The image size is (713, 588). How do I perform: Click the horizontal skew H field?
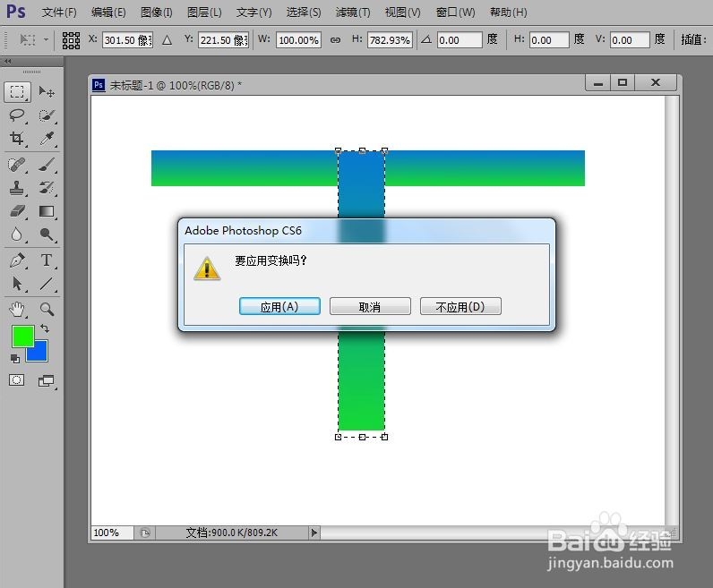549,40
